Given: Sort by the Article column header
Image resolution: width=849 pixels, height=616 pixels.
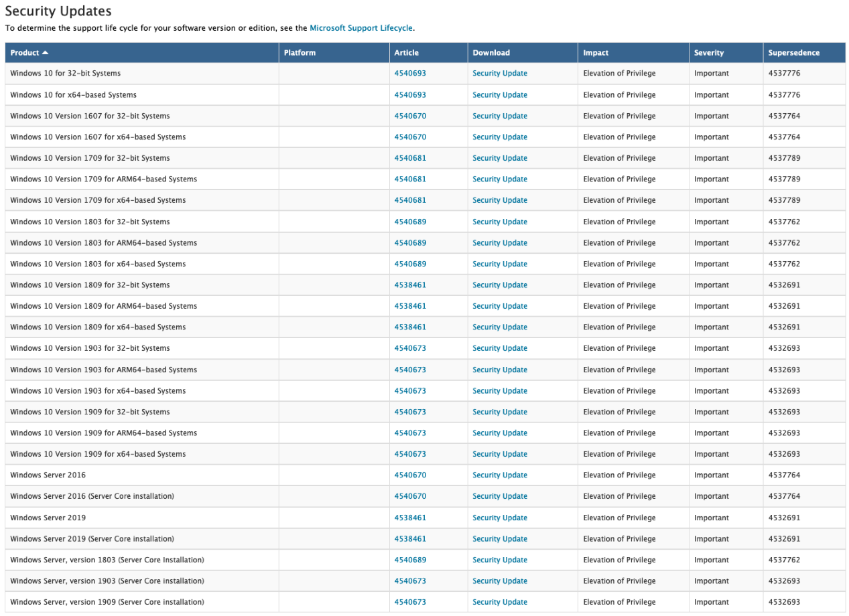Looking at the screenshot, I should pyautogui.click(x=429, y=53).
